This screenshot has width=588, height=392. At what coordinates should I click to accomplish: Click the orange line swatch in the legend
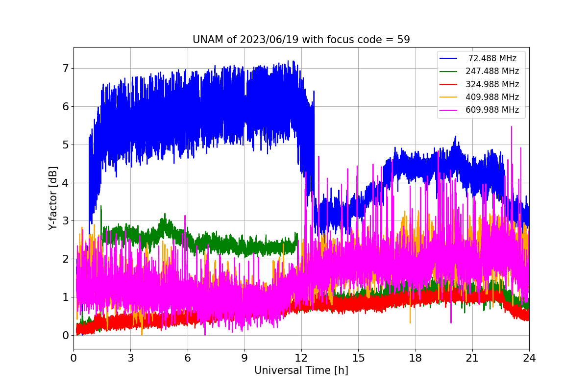click(x=449, y=97)
